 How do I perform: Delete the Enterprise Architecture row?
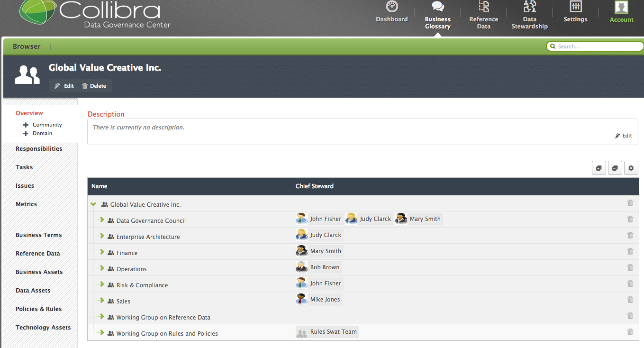[630, 235]
